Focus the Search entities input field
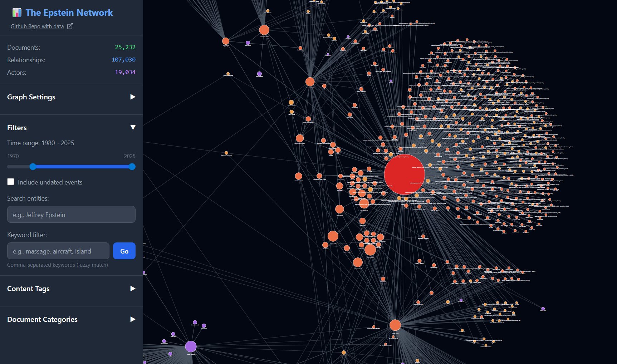 coord(71,215)
